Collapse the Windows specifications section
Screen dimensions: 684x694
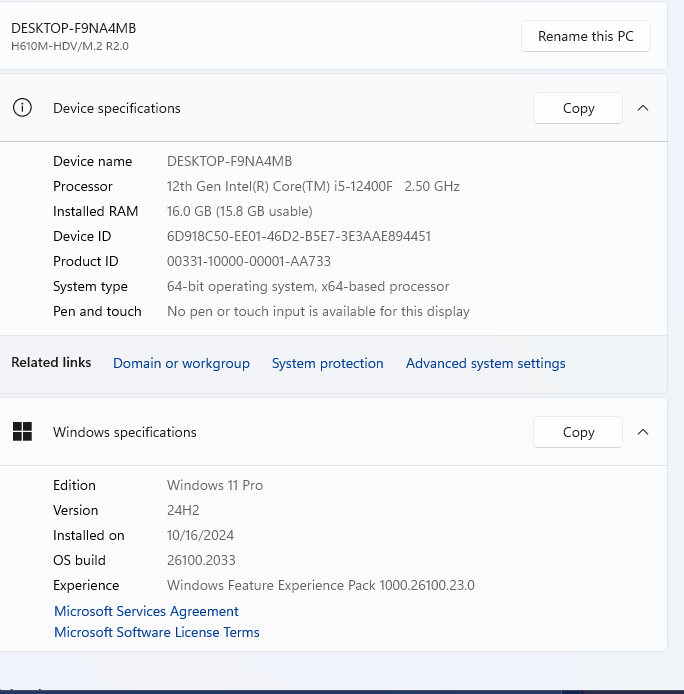643,432
